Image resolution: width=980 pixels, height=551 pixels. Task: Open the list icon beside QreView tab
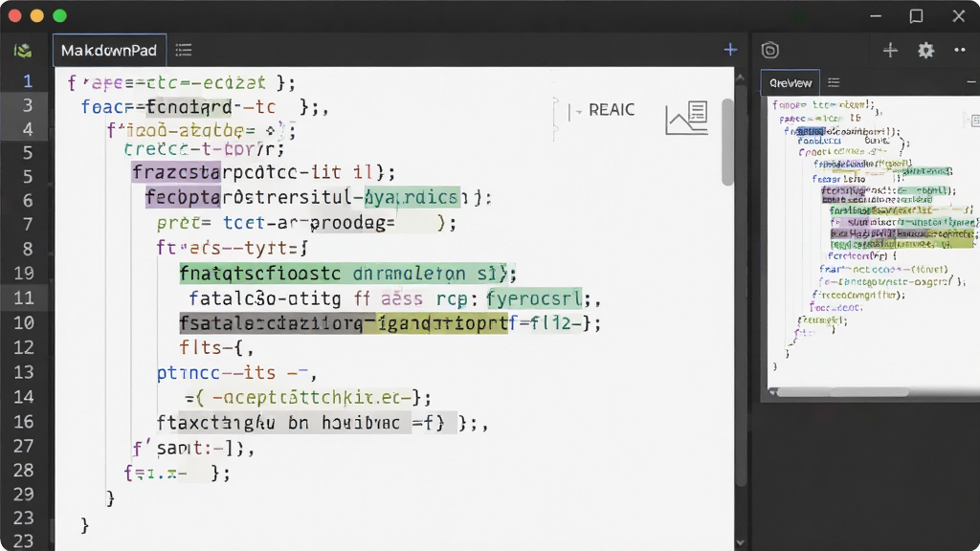(x=834, y=82)
